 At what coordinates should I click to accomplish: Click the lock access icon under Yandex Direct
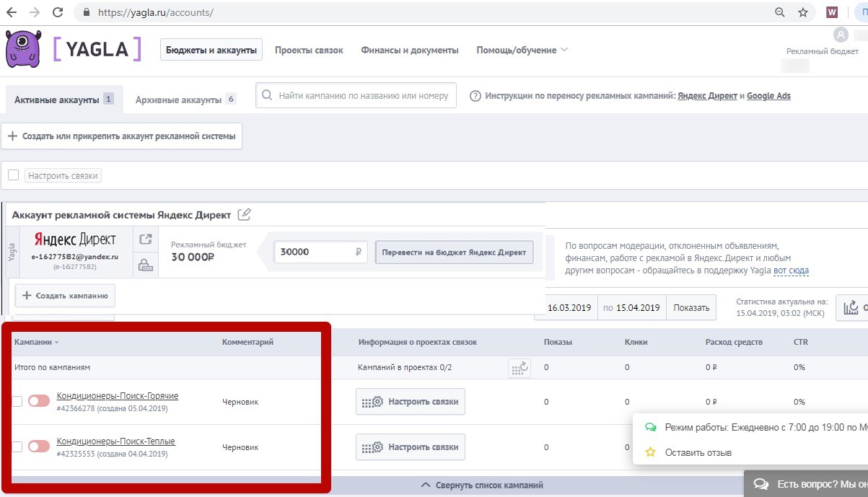pos(146,265)
